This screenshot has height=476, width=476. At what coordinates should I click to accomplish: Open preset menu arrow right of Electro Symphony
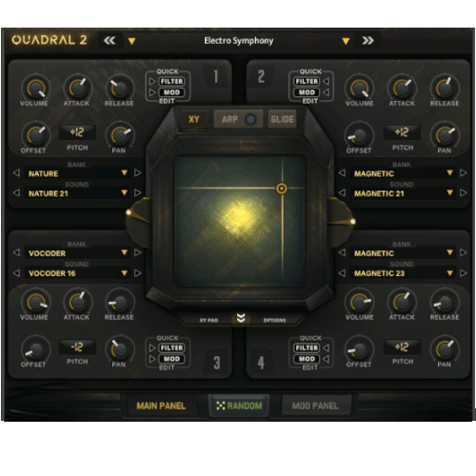(x=346, y=41)
